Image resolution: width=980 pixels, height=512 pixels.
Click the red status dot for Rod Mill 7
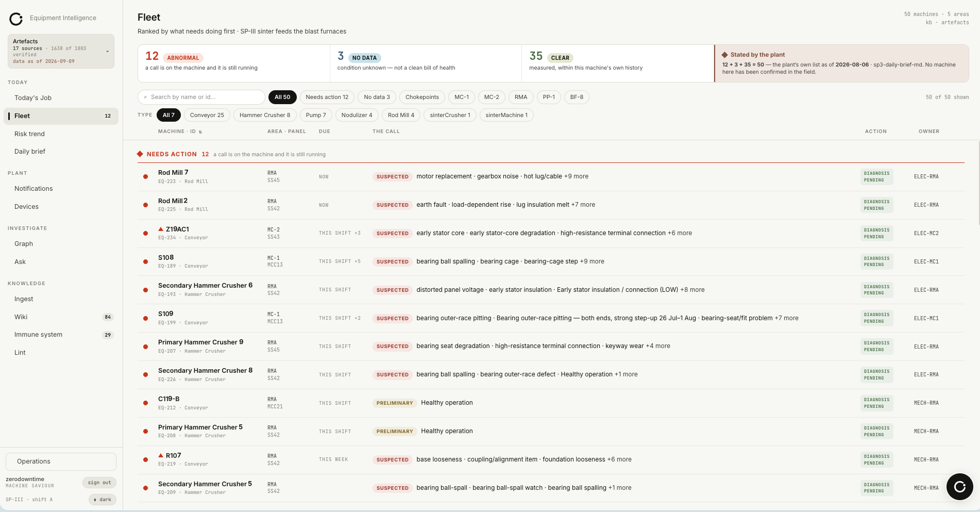145,177
